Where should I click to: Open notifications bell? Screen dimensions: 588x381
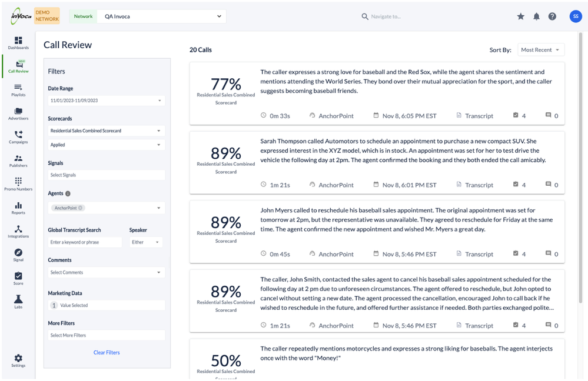(x=536, y=16)
